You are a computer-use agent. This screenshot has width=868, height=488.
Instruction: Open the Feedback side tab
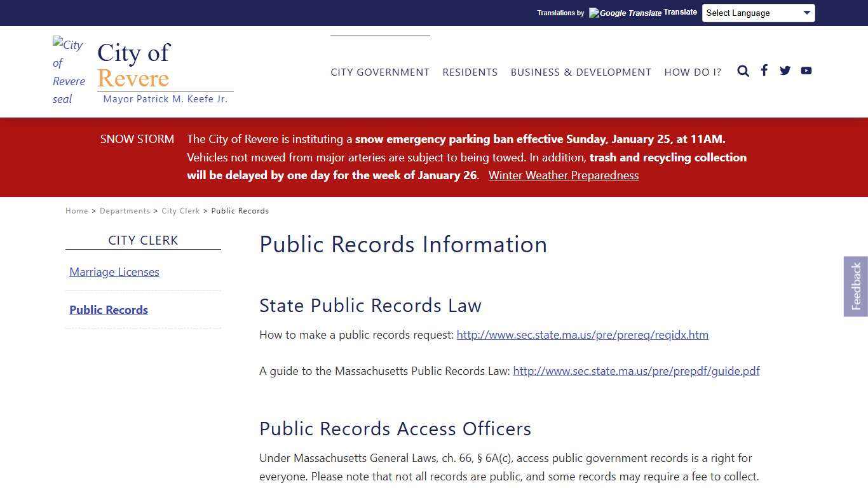[x=856, y=286]
